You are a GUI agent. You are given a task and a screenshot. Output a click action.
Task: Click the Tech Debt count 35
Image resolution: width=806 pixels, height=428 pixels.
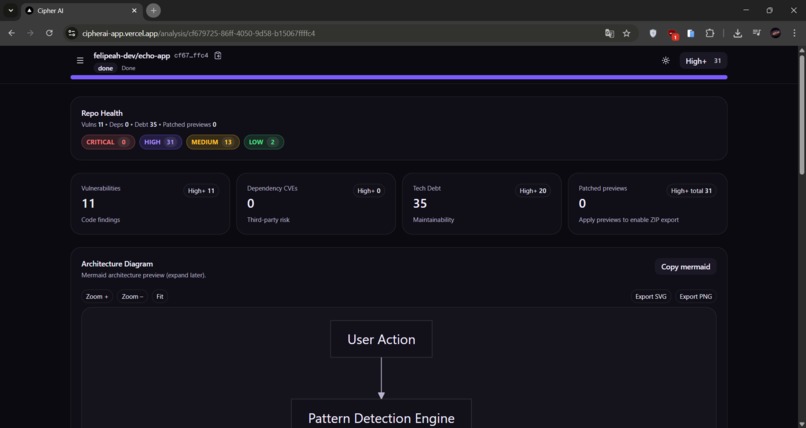420,203
